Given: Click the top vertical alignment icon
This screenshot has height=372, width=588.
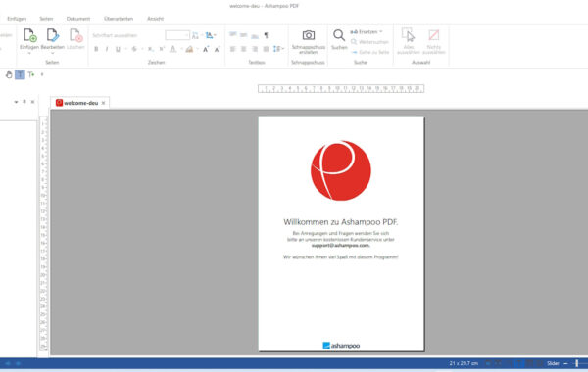Looking at the screenshot, I should point(233,35).
